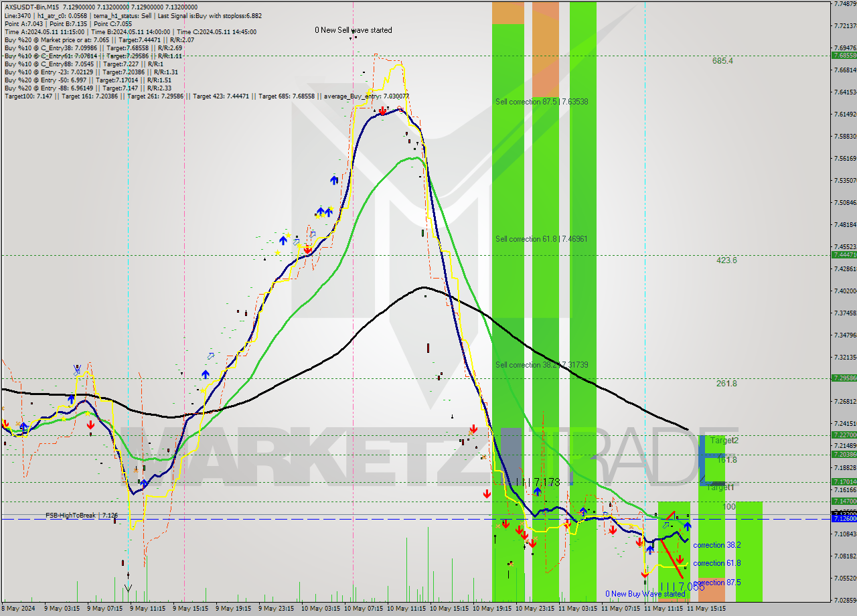Click the orange zone atop the first green band

point(508,12)
